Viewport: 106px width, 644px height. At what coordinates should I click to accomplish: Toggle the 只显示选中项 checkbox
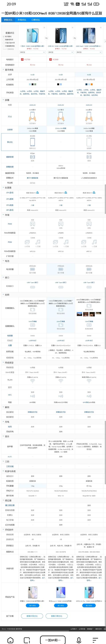pyautogui.click(x=4, y=43)
